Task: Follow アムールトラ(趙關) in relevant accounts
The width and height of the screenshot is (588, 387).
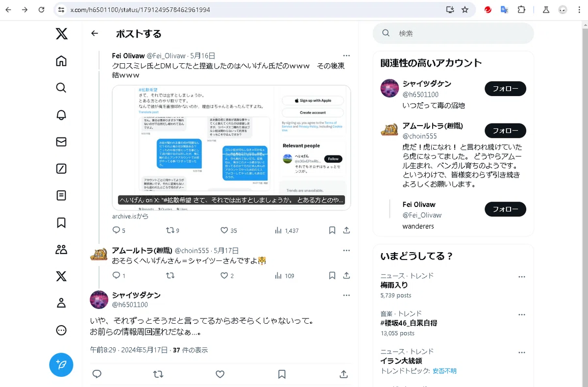Action: pyautogui.click(x=505, y=130)
